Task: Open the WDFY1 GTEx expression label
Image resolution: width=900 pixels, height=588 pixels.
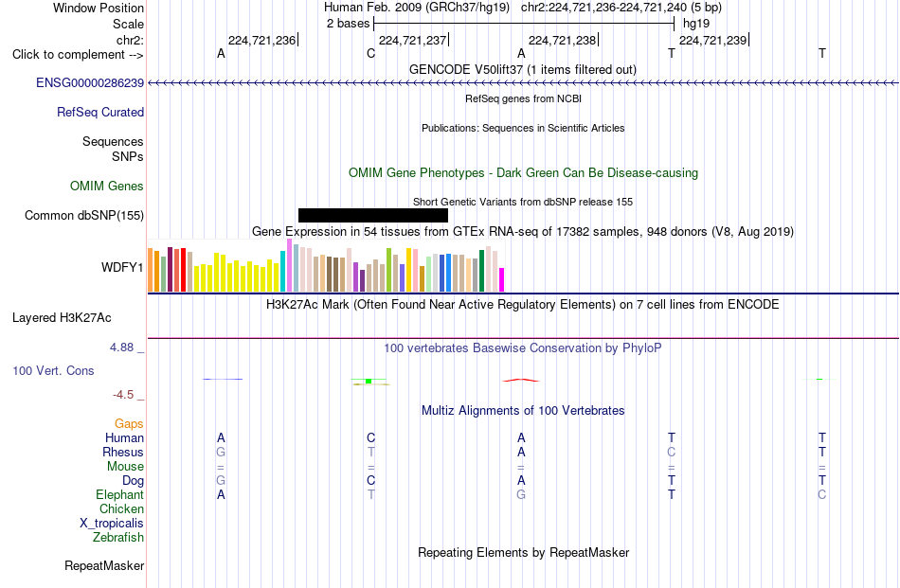Action: [x=122, y=267]
